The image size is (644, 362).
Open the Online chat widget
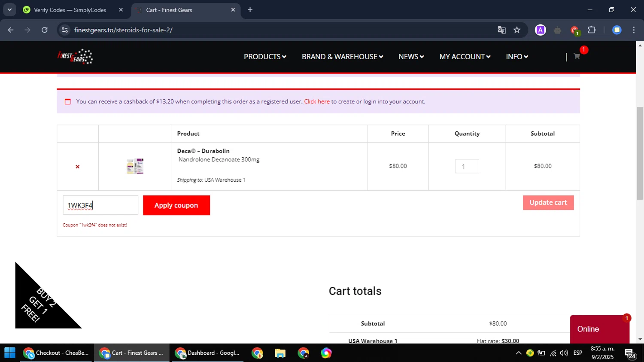pyautogui.click(x=599, y=329)
